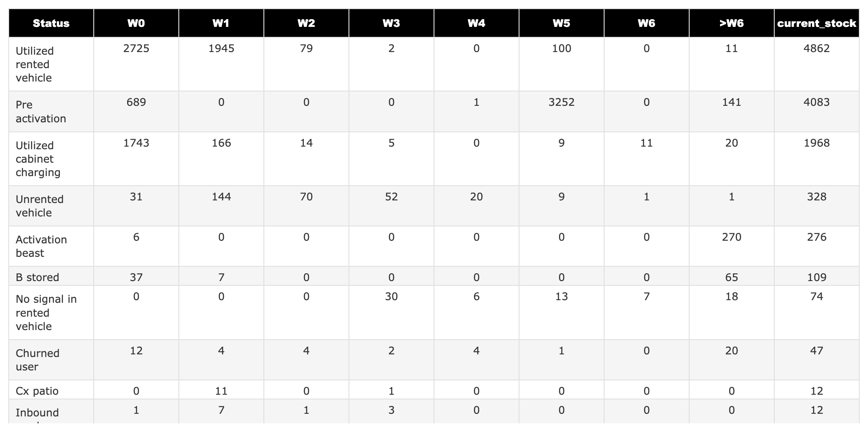868x432 pixels.
Task: Click the Unrented vehicle row label
Action: (x=39, y=206)
